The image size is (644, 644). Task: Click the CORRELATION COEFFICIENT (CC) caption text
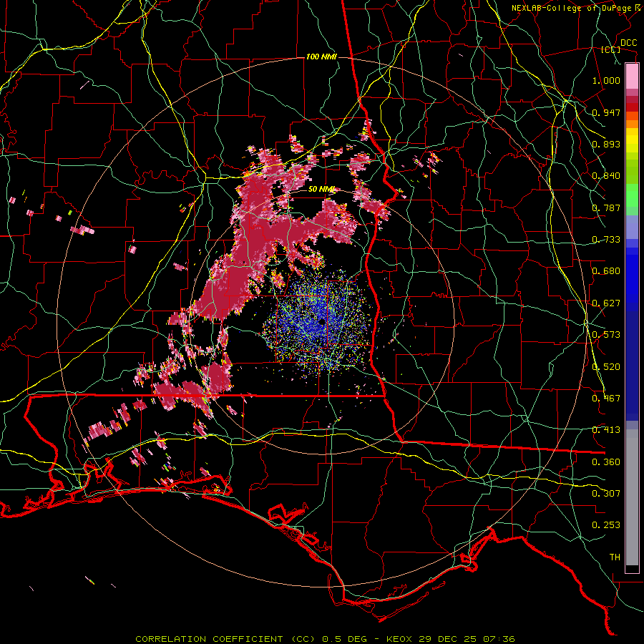(x=225, y=639)
